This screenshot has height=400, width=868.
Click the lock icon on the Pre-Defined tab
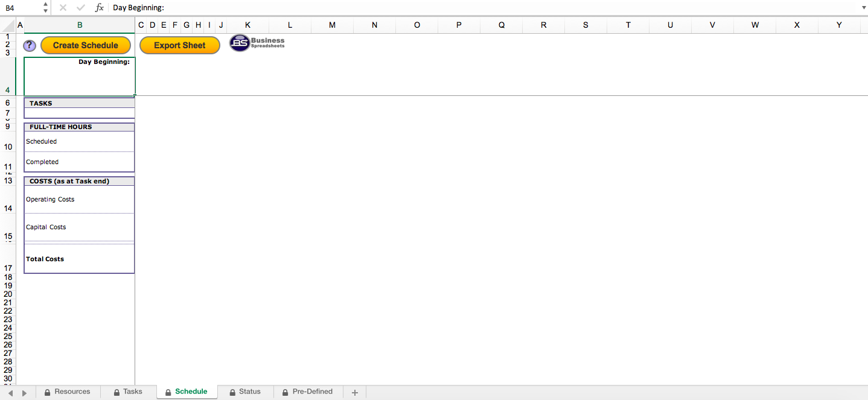click(284, 392)
